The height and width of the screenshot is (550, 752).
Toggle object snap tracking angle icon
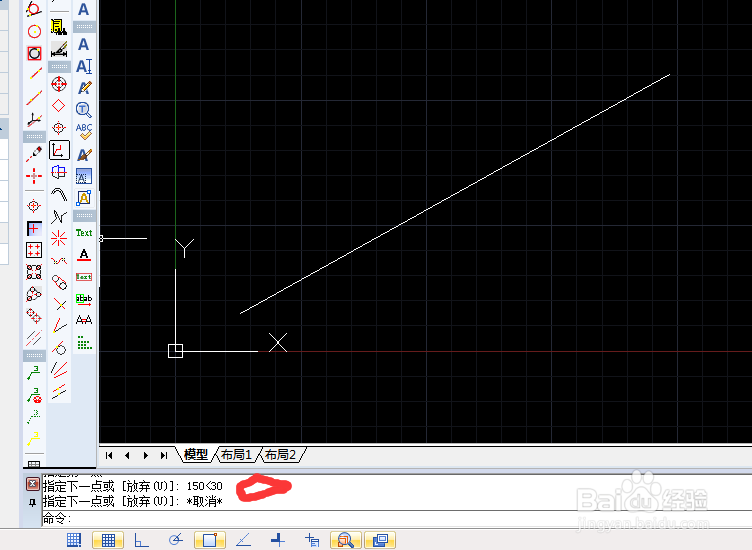[x=244, y=540]
